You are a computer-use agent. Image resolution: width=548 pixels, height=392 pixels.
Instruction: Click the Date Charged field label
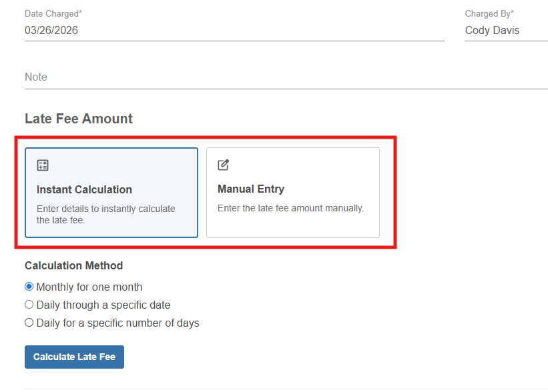pos(53,13)
